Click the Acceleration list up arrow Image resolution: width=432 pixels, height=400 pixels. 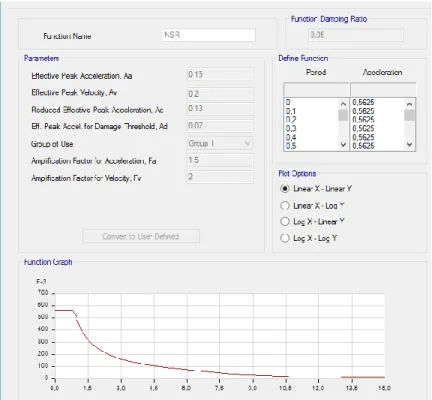410,104
